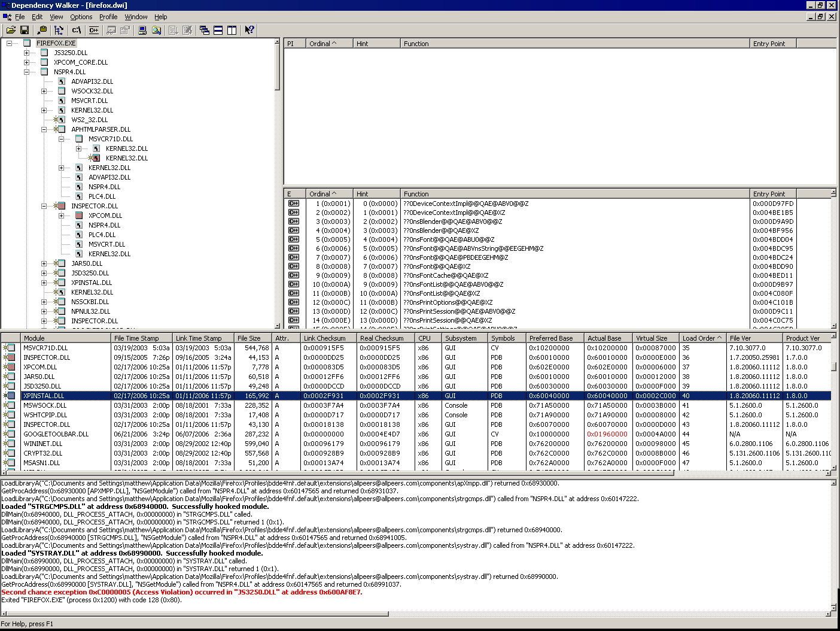
Task: Select the ??0nsFontCache@@QAE@XZ export function
Action: [446, 275]
